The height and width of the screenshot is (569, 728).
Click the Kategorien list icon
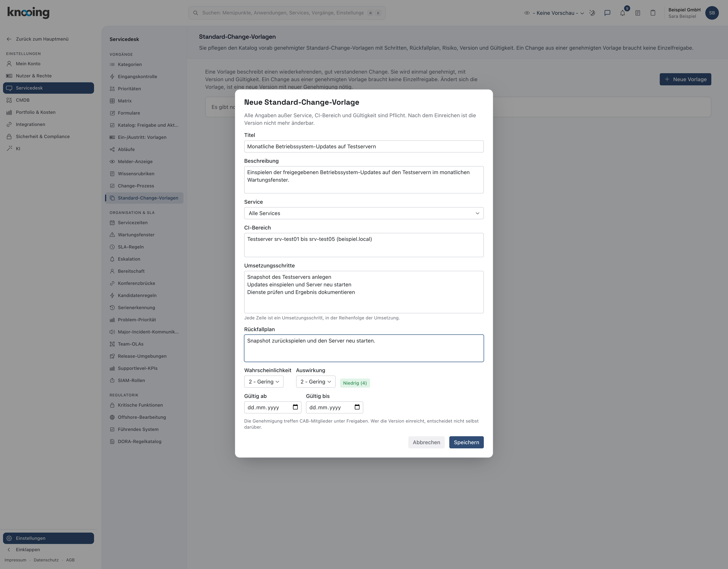(x=112, y=64)
